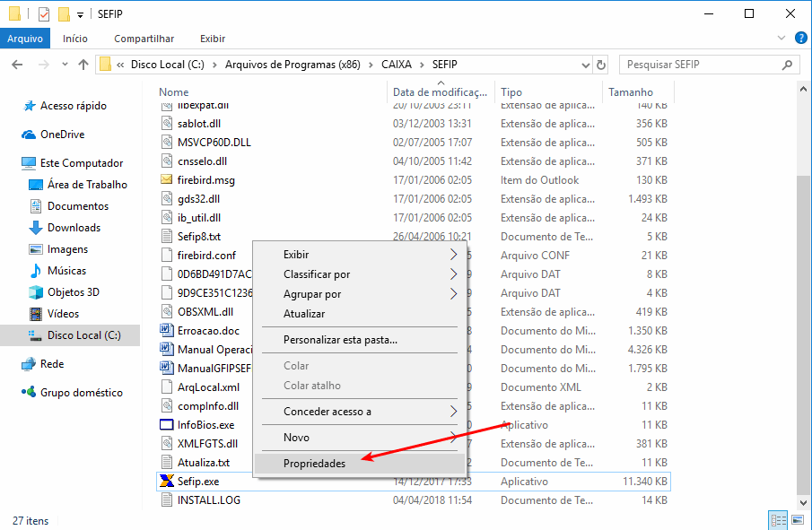Select Este Computador in sidebar

pyautogui.click(x=72, y=163)
